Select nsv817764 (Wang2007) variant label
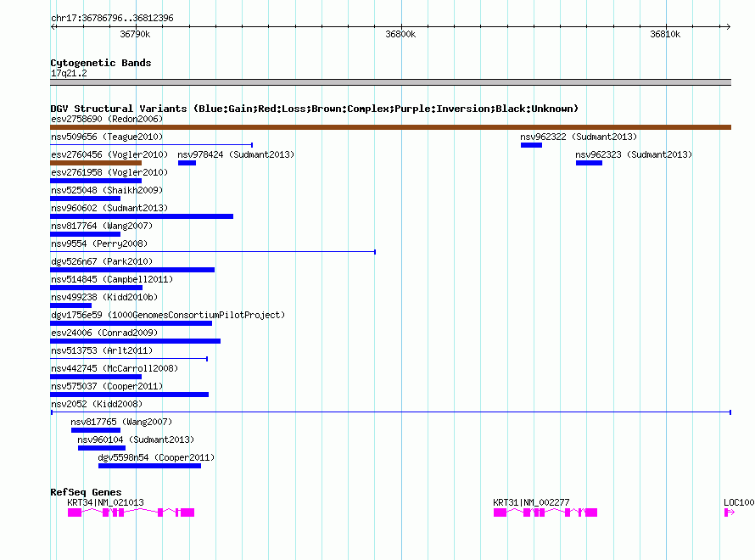The image size is (755, 560). click(102, 226)
